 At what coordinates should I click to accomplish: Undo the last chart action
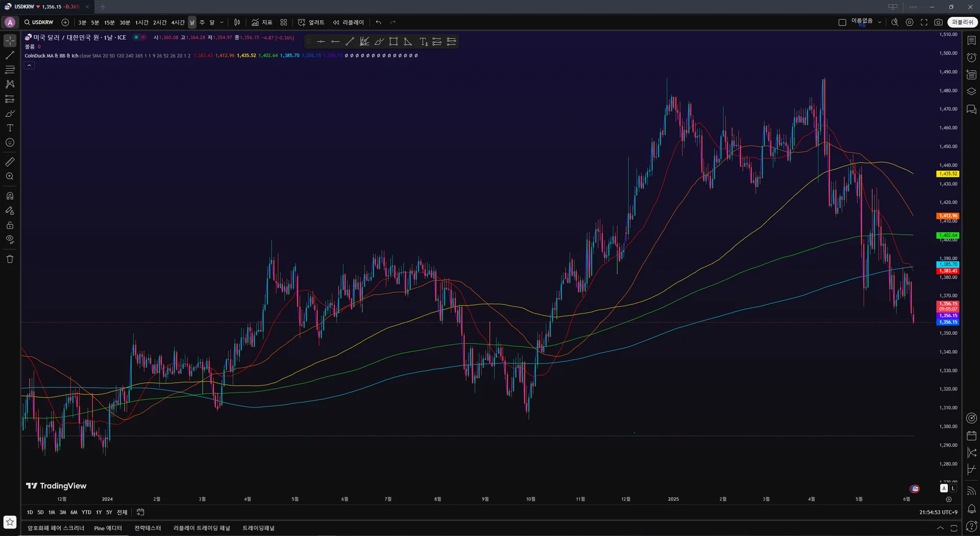tap(378, 22)
